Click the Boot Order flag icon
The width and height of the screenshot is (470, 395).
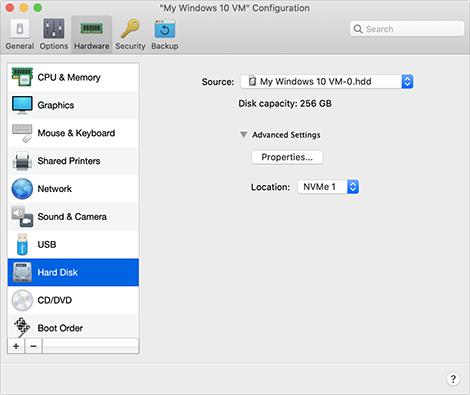[22, 327]
